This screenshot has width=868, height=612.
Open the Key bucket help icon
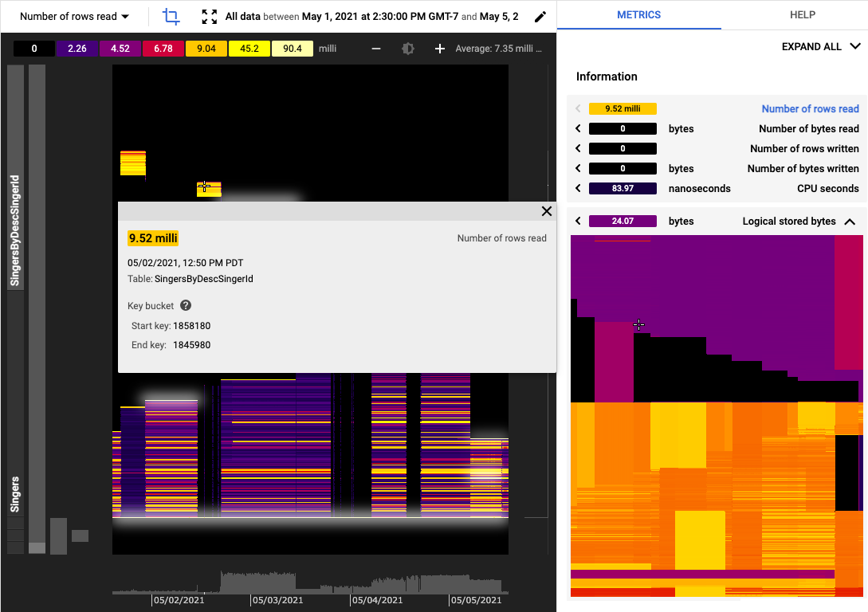(x=185, y=305)
